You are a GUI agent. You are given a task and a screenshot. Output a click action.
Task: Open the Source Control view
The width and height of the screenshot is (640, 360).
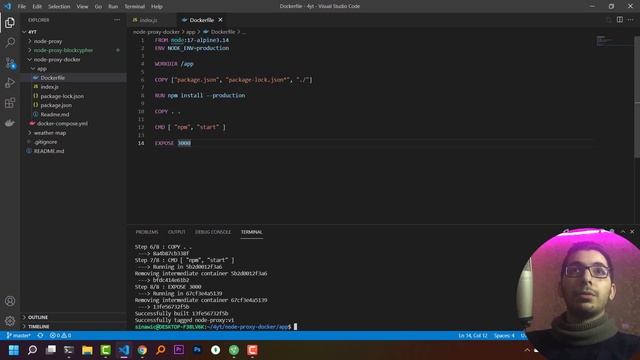10,63
